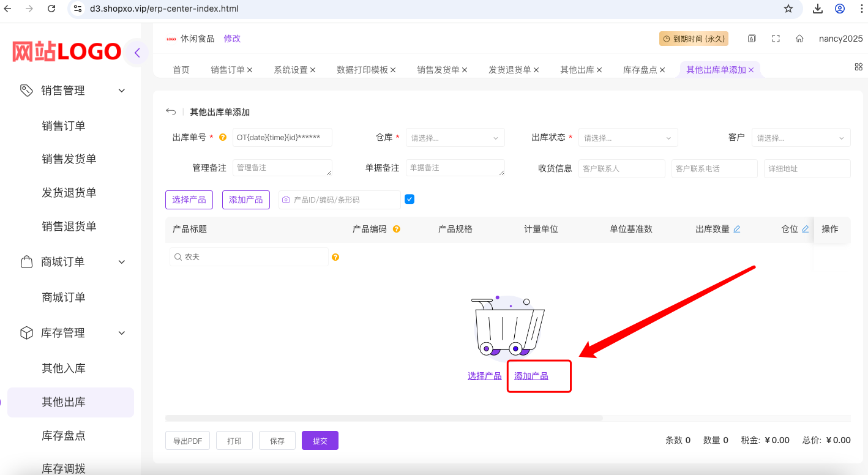Screen dimensions: 868x475
Task: Click help icon next to 产品编码
Action: point(397,229)
